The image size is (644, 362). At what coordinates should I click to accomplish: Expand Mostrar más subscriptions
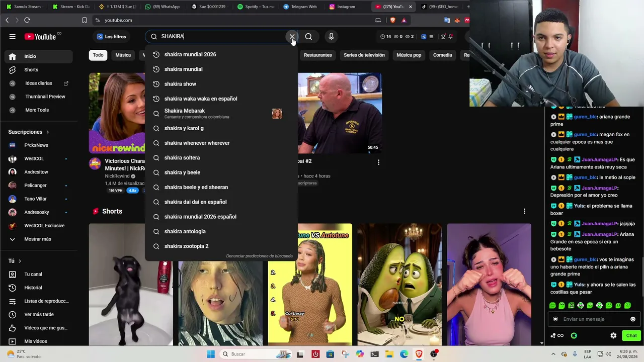(x=38, y=239)
